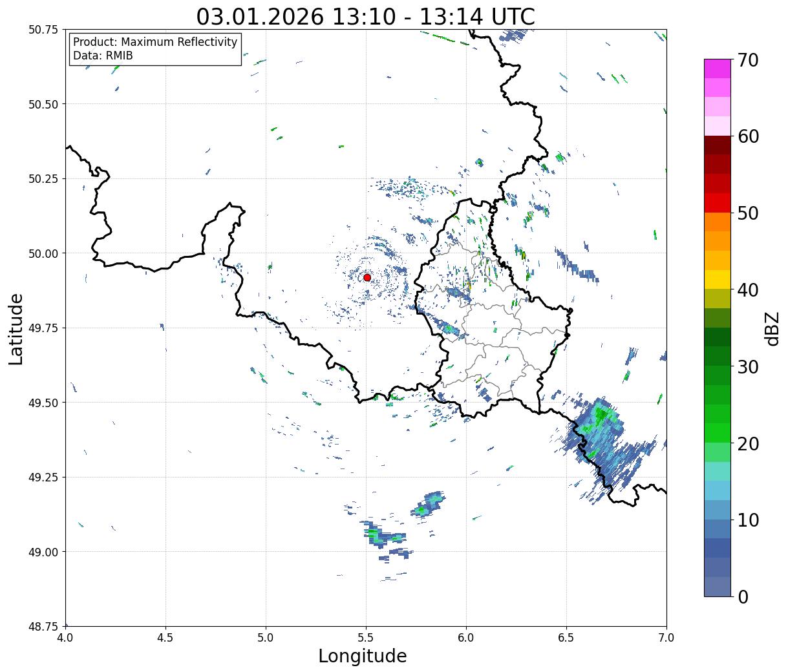Viewport: 788px width, 672px height.
Task: Click the longitude tick label 4.0
Action: (65, 637)
